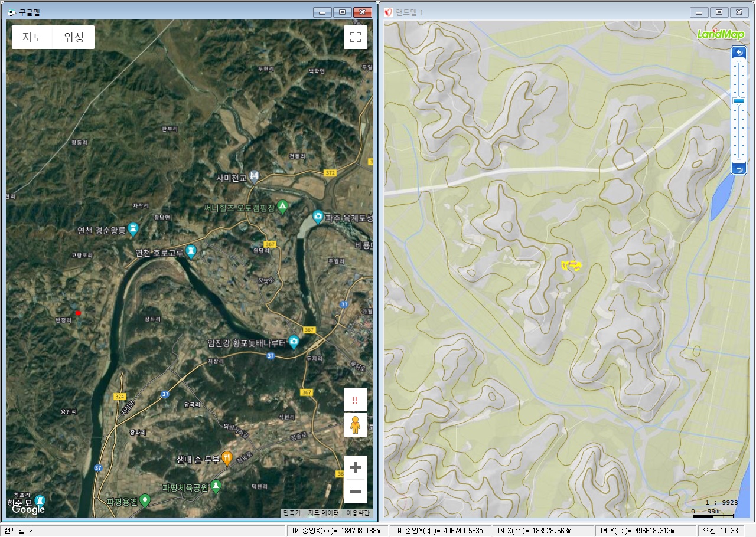Click the Google logo on the map
This screenshot has height=537, width=756.
coord(28,509)
